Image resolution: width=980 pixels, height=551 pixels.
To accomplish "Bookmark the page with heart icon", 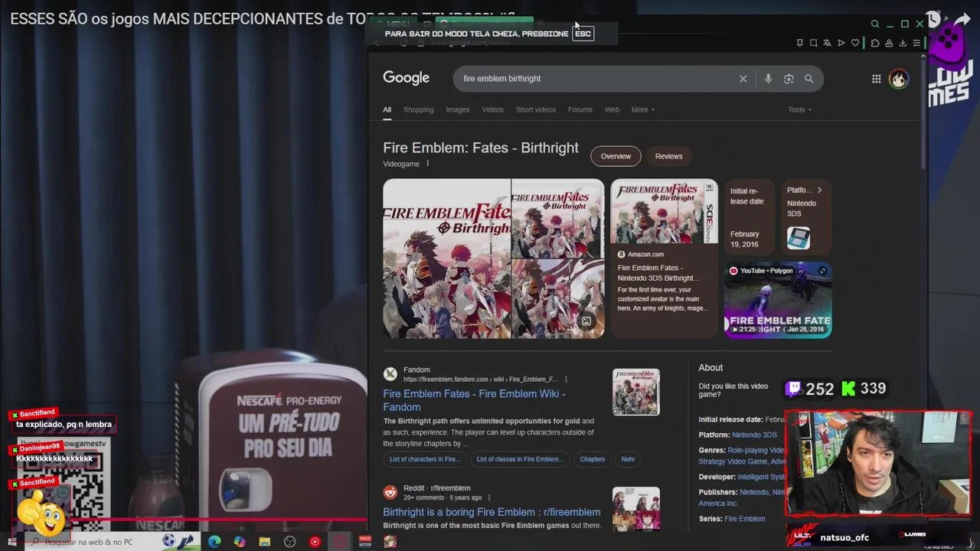I will pos(855,43).
